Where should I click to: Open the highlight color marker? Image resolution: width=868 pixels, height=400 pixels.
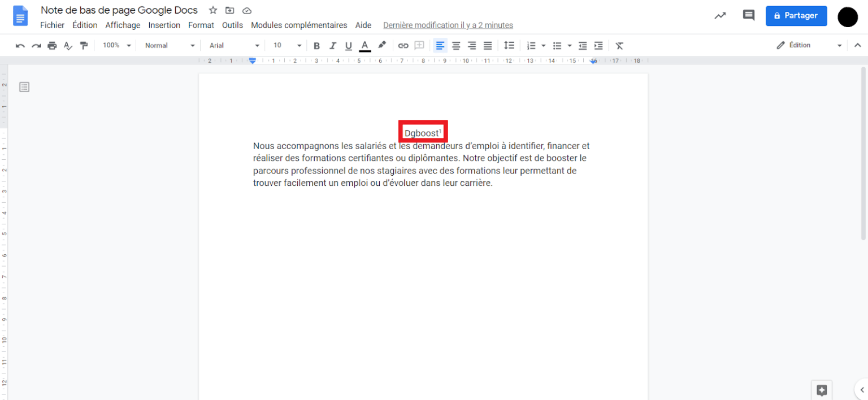coord(382,45)
